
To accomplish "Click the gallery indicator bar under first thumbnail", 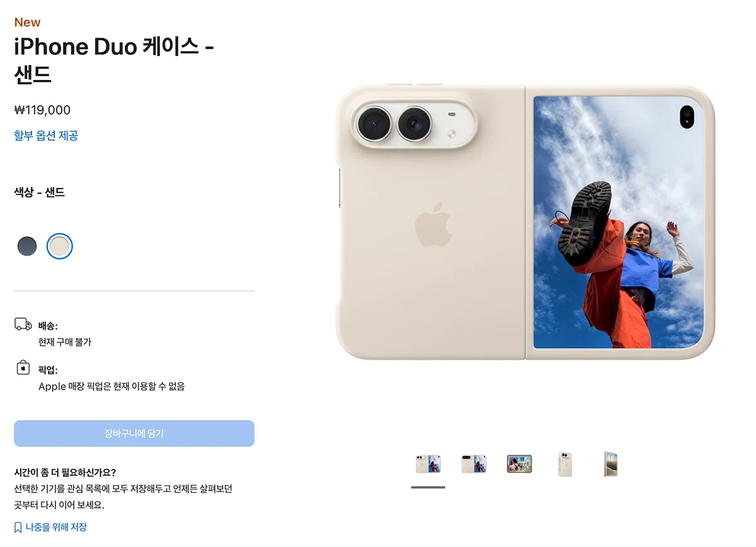I will click(x=428, y=487).
